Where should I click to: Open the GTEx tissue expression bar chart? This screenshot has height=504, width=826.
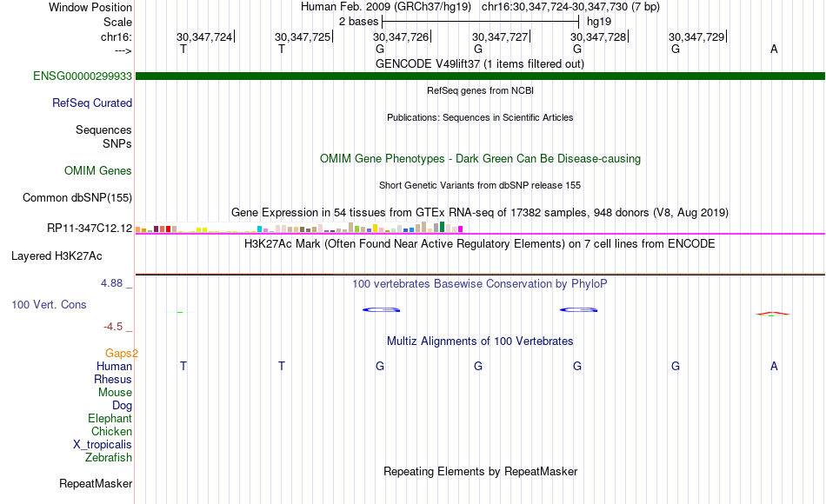(x=299, y=227)
